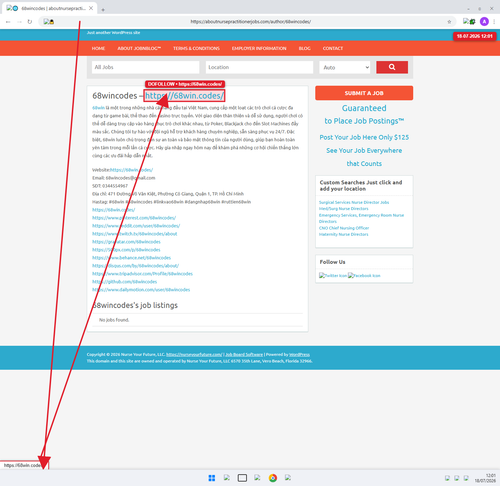Image resolution: width=500 pixels, height=486 pixels.
Task: Open the BLOG menu item
Action: 305,48
